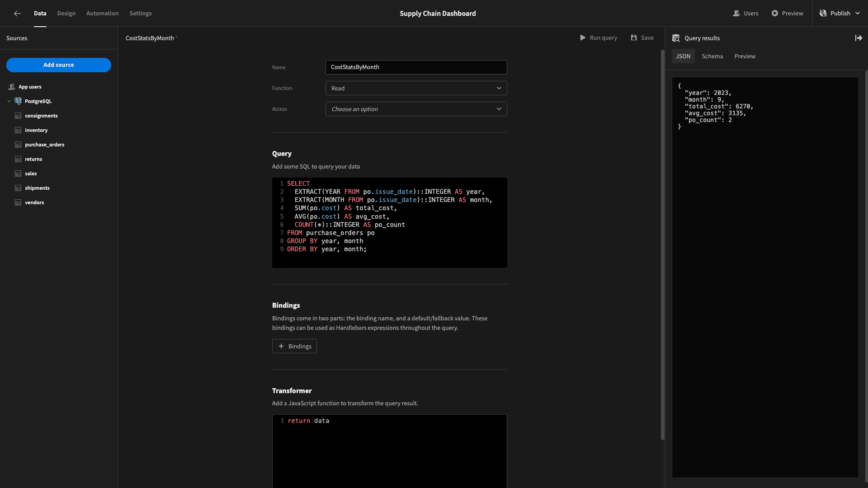Click the PostgreSQL source label
The image size is (868, 488).
point(38,102)
